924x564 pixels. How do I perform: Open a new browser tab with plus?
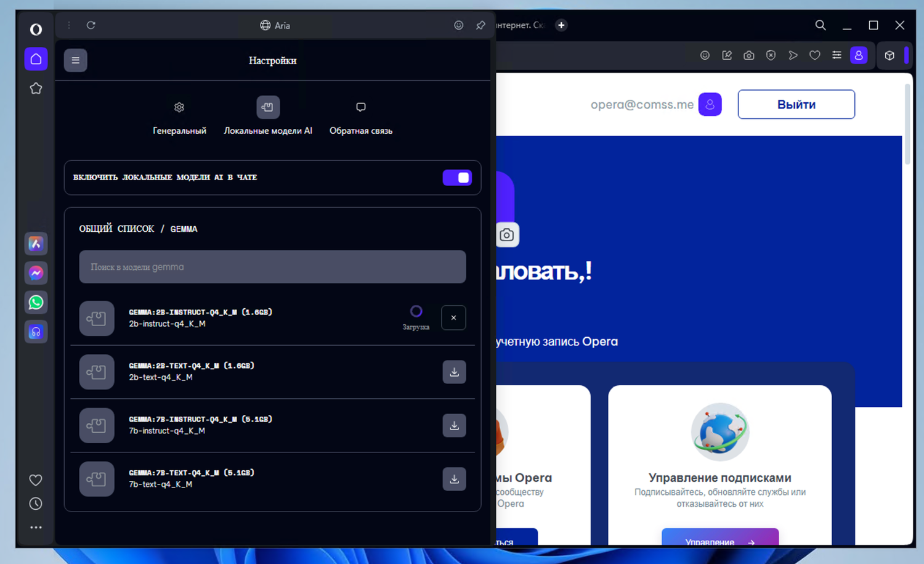tap(561, 25)
